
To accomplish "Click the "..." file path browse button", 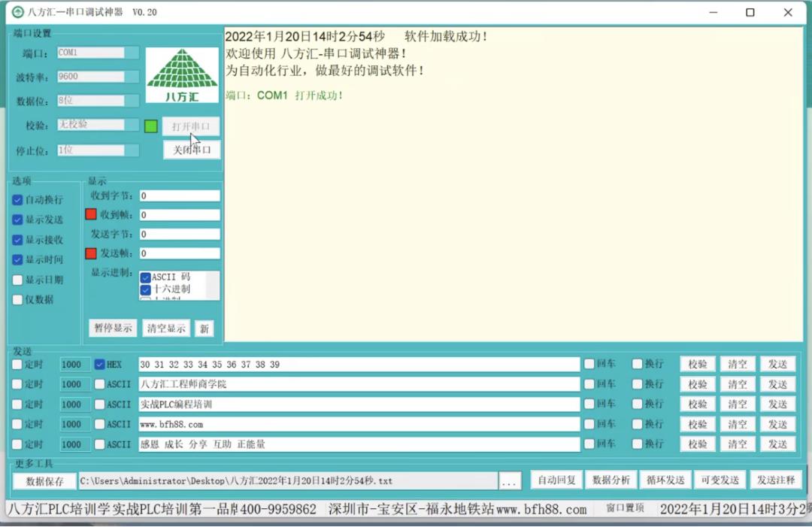I will click(x=510, y=480).
